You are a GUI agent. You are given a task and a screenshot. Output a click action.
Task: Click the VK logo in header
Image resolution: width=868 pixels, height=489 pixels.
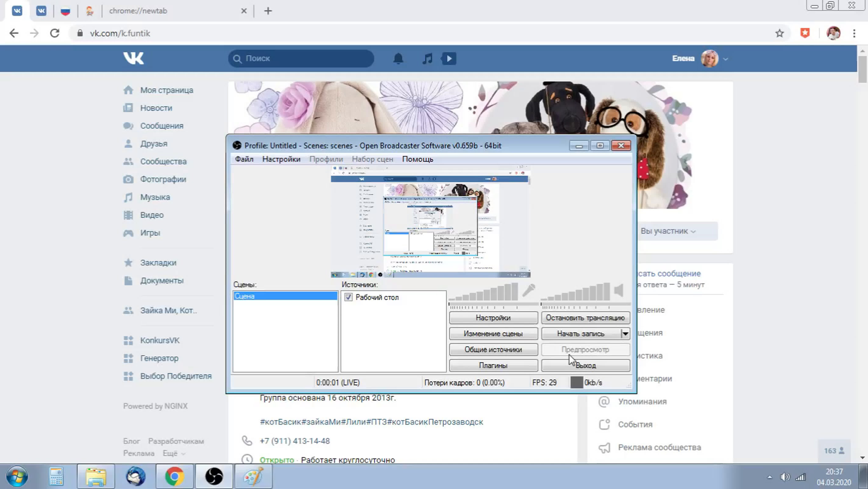134,58
